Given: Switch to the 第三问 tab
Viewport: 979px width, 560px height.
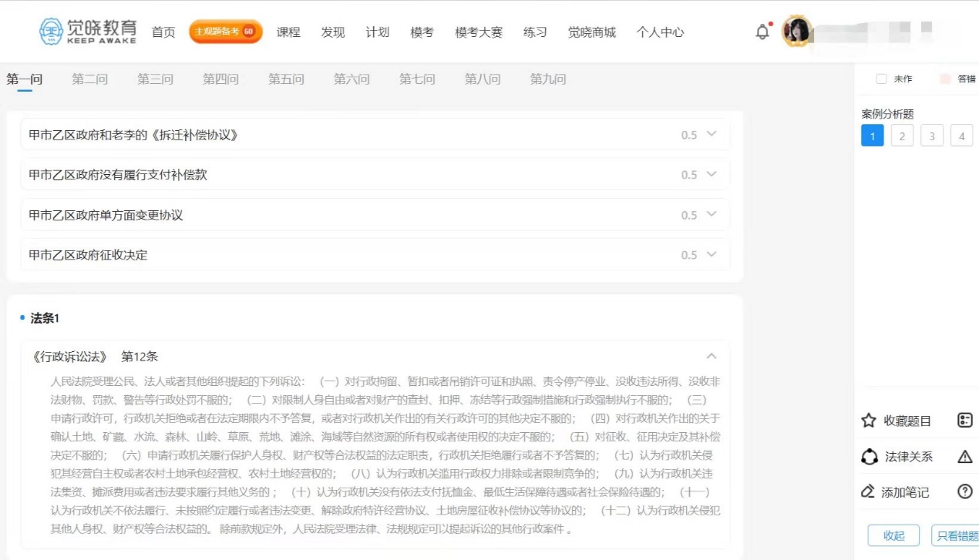Looking at the screenshot, I should coord(156,79).
